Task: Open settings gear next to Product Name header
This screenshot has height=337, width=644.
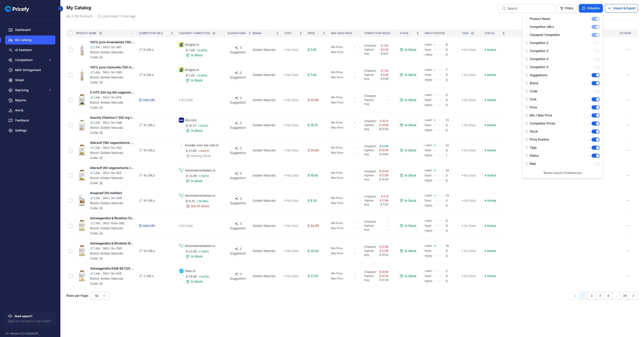Action: tap(101, 33)
